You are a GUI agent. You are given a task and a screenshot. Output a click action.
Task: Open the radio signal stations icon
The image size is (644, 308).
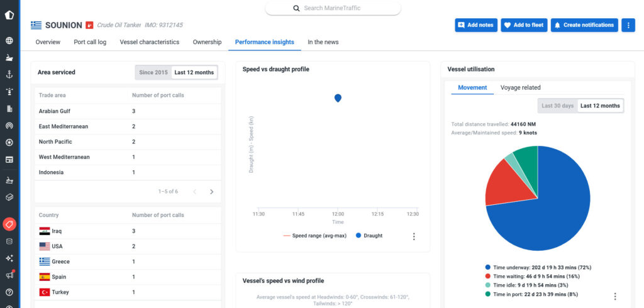(x=9, y=126)
